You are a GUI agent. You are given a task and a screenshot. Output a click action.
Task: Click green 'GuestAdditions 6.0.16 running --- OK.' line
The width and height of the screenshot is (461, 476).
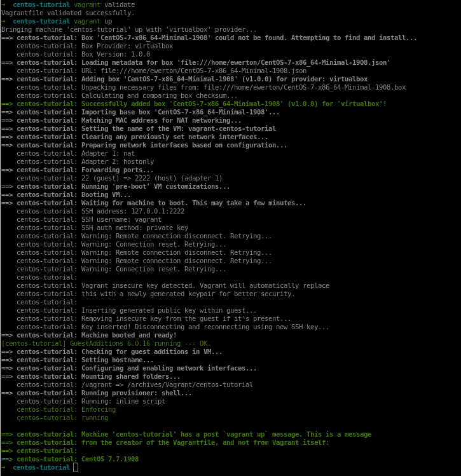(x=106, y=343)
